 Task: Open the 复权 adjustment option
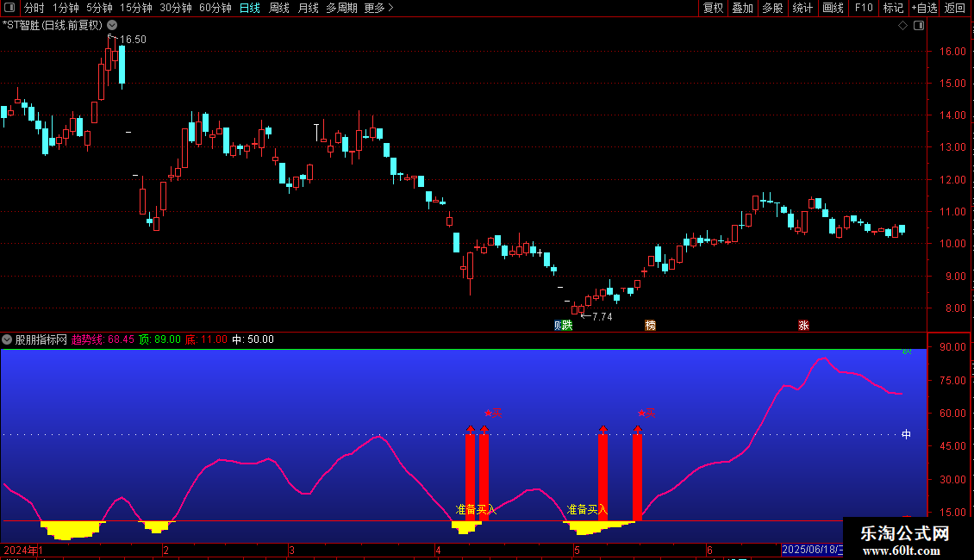click(713, 8)
